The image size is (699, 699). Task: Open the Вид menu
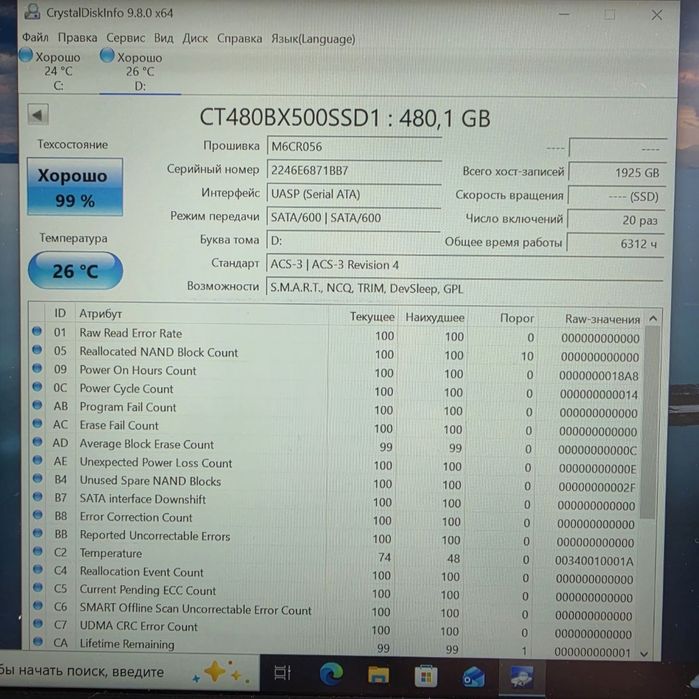pyautogui.click(x=164, y=38)
